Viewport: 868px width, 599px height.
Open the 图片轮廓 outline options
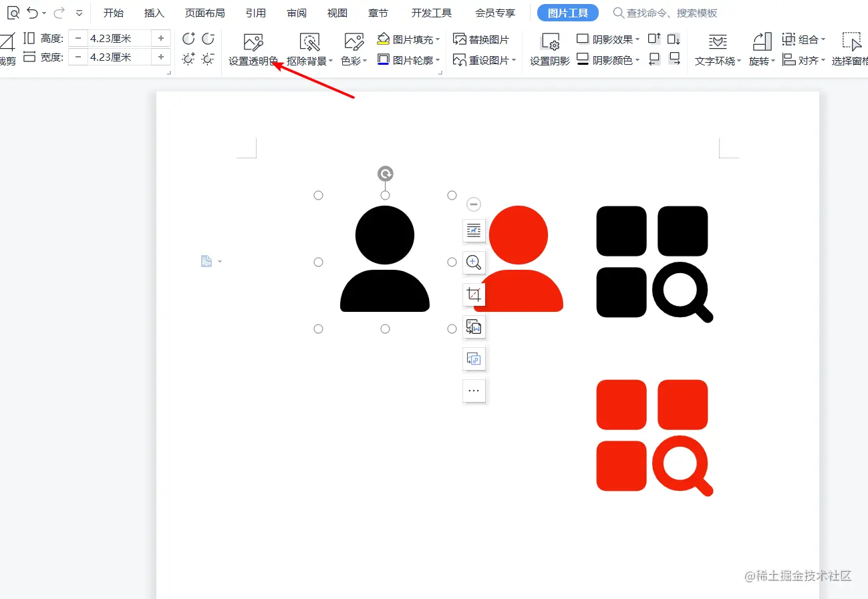click(408, 60)
